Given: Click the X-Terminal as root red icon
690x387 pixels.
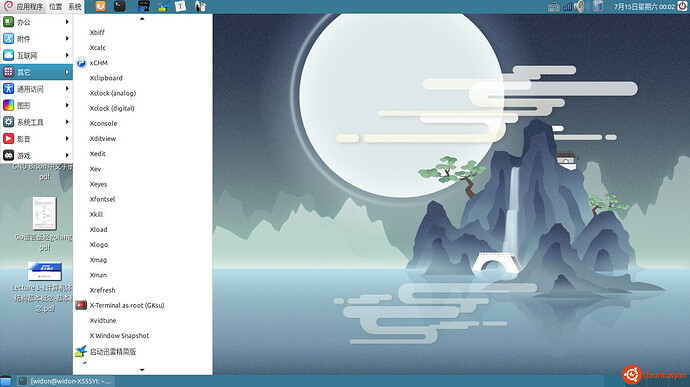Looking at the screenshot, I should click(81, 305).
